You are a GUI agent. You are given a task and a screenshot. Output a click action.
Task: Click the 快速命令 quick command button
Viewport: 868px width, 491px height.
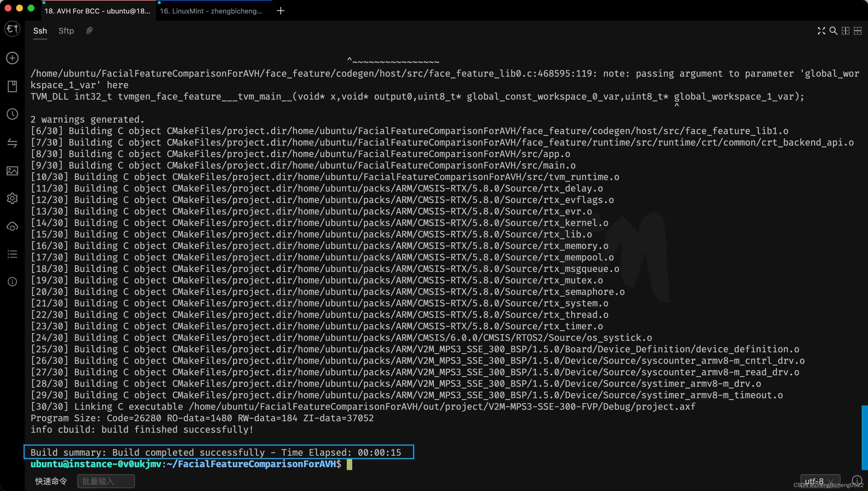coord(51,481)
